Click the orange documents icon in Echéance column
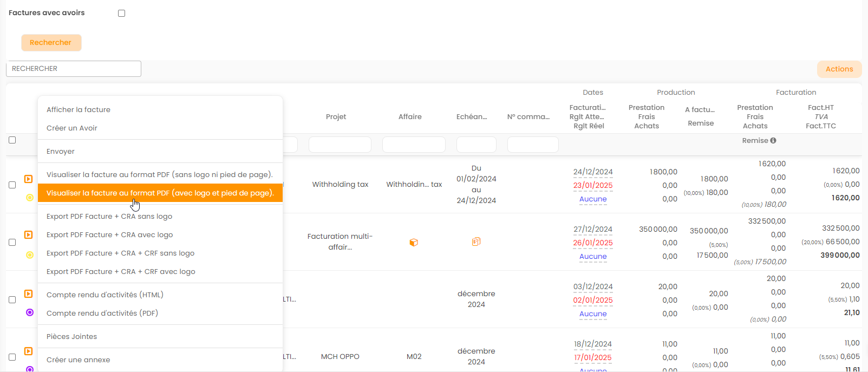 (476, 242)
